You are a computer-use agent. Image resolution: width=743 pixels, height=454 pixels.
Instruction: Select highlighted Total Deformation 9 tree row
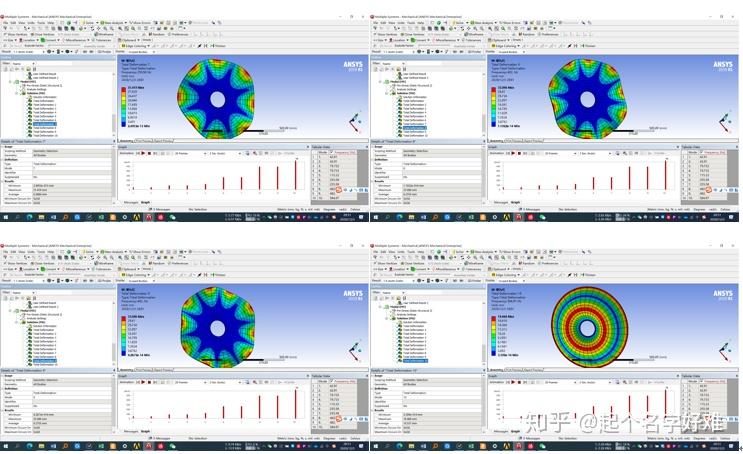tap(45, 361)
